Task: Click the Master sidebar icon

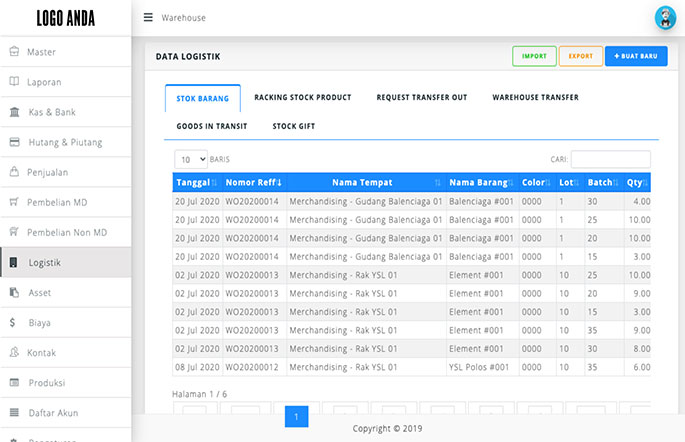Action: click(x=14, y=52)
